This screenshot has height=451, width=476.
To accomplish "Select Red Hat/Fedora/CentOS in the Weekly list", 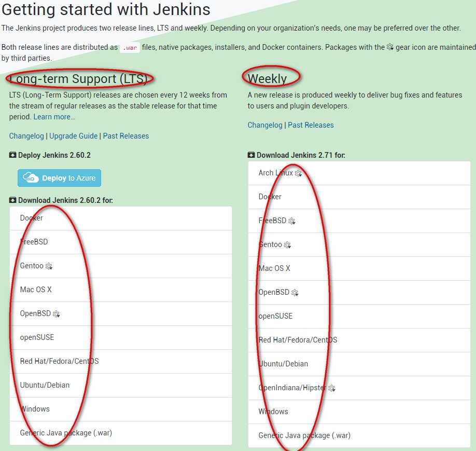I will (x=359, y=340).
